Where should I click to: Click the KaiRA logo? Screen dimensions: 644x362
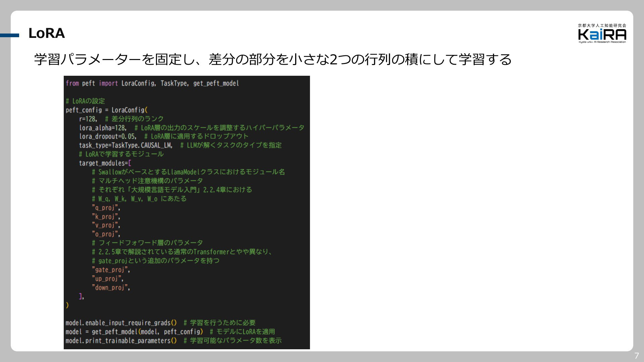[602, 34]
